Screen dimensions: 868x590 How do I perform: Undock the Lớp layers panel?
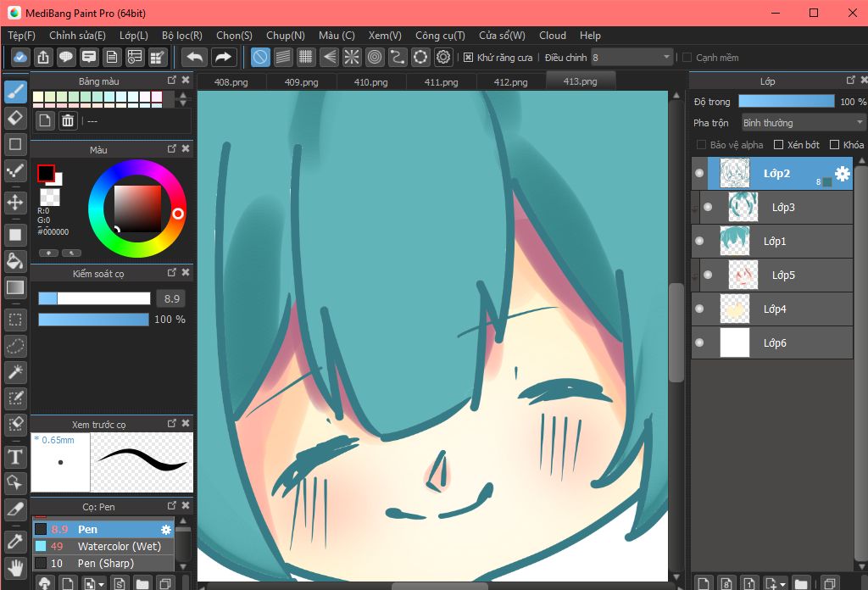pos(851,81)
